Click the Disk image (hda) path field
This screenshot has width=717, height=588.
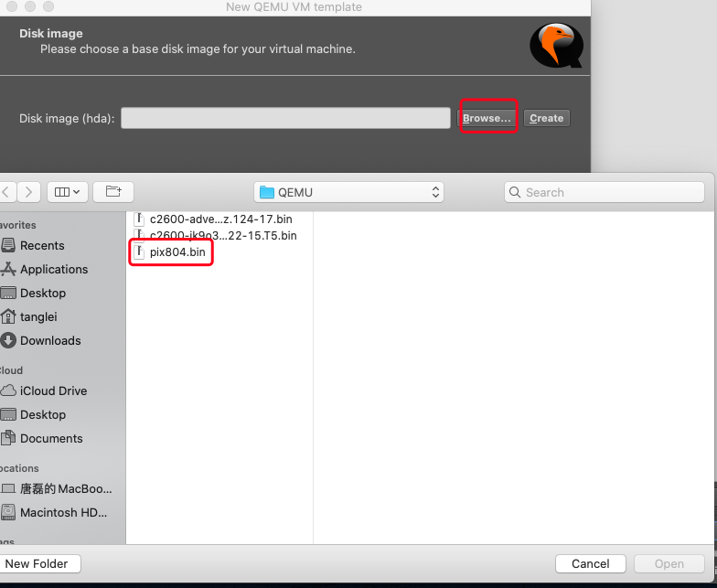pyautogui.click(x=285, y=118)
